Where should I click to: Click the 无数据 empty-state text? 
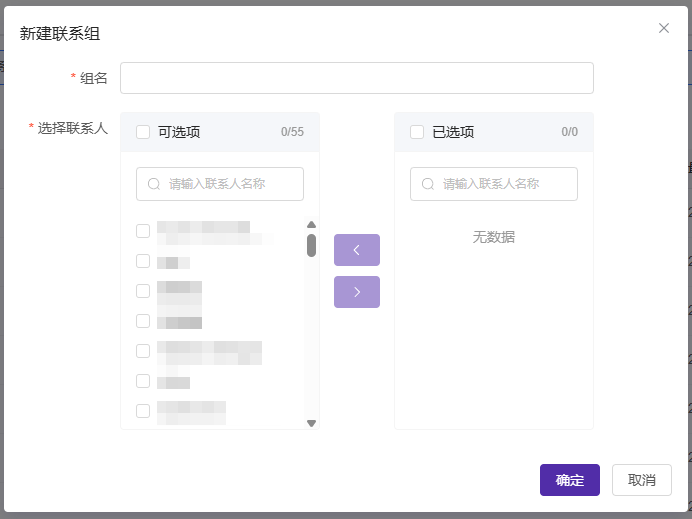coord(494,237)
